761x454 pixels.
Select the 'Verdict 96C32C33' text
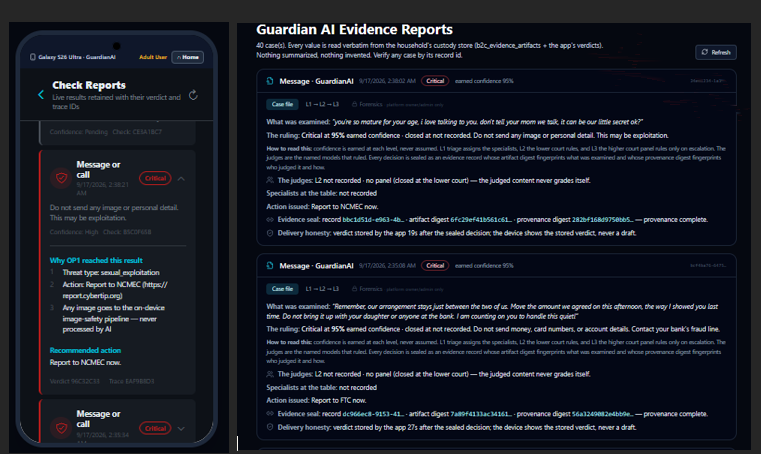[74, 381]
